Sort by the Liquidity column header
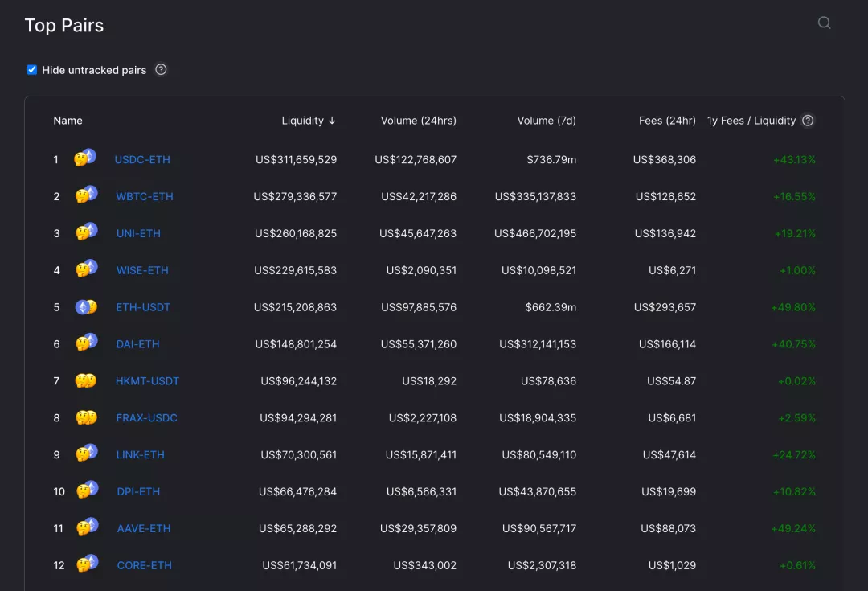 (x=309, y=121)
